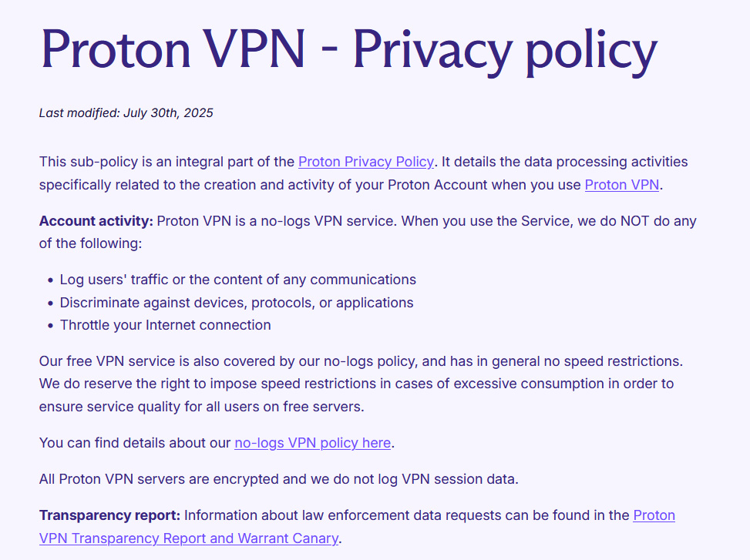Screen dimensions: 750x560
Task: Follow the Proton VPN link in intro paragraph
Action: coord(622,185)
